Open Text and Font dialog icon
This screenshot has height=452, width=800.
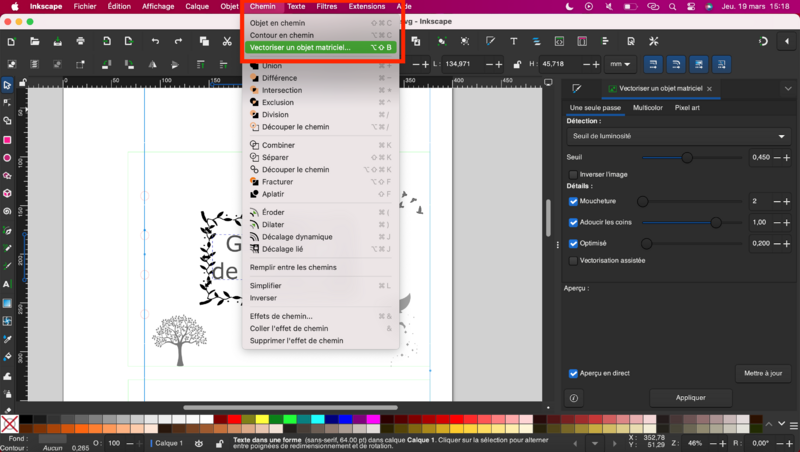point(513,41)
